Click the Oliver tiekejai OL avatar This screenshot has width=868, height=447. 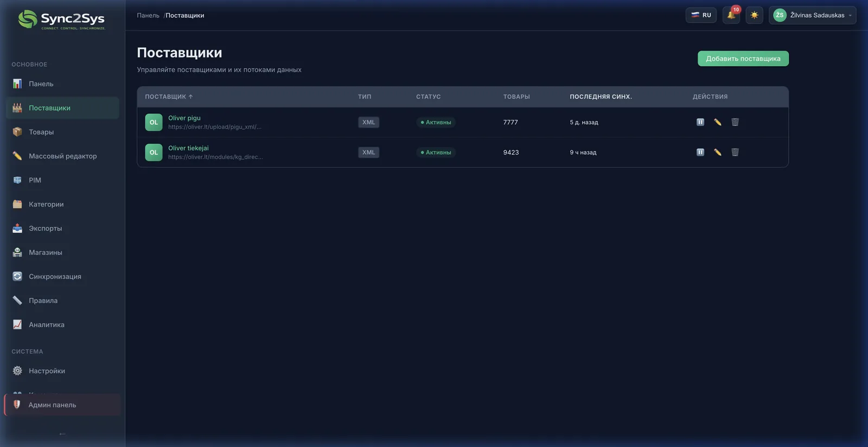pos(154,152)
